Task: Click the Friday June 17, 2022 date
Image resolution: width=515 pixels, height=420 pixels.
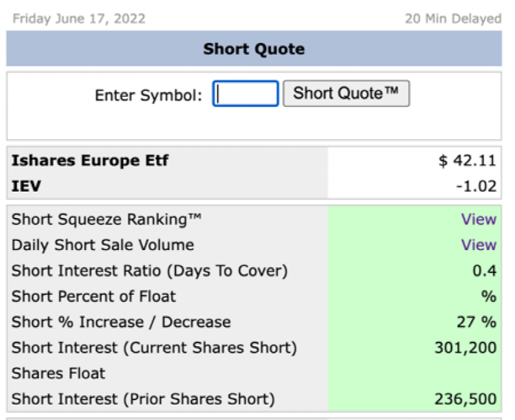Action: 79,19
